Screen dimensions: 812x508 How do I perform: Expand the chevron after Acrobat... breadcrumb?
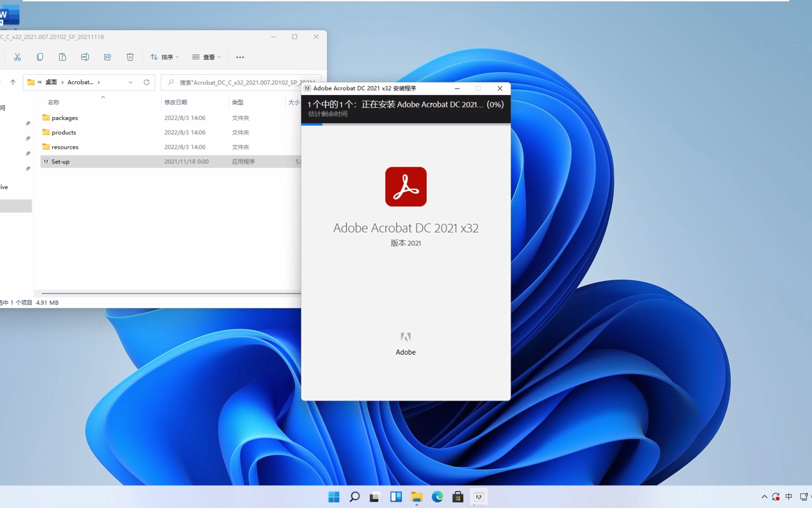[x=99, y=82]
